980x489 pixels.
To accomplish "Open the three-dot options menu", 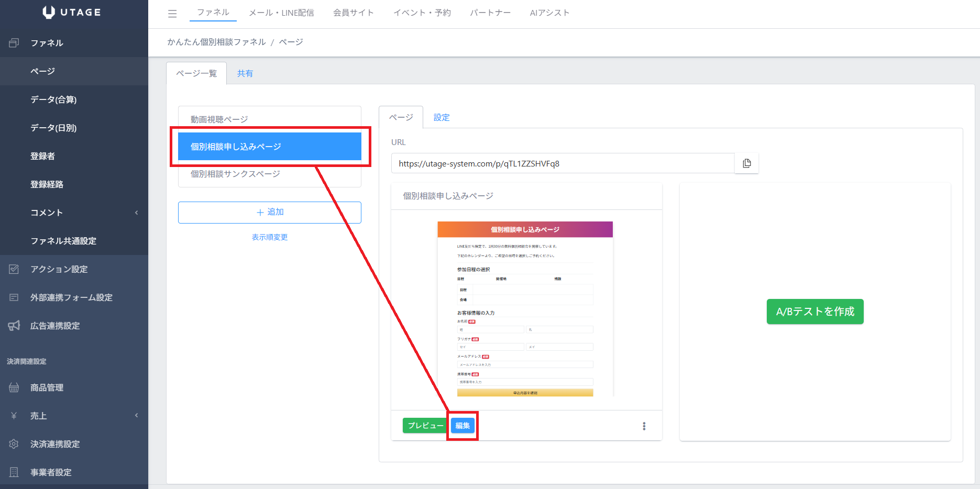I will (644, 426).
